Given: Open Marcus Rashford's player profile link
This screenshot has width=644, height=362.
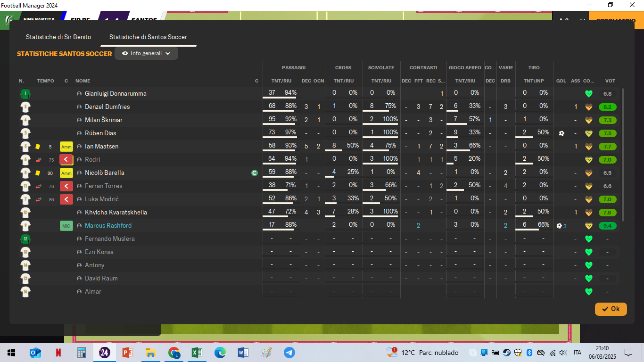Looking at the screenshot, I should (x=108, y=226).
